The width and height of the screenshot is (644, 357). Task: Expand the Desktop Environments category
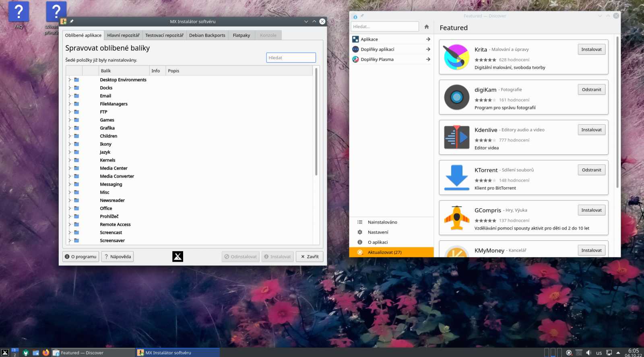pyautogui.click(x=70, y=80)
